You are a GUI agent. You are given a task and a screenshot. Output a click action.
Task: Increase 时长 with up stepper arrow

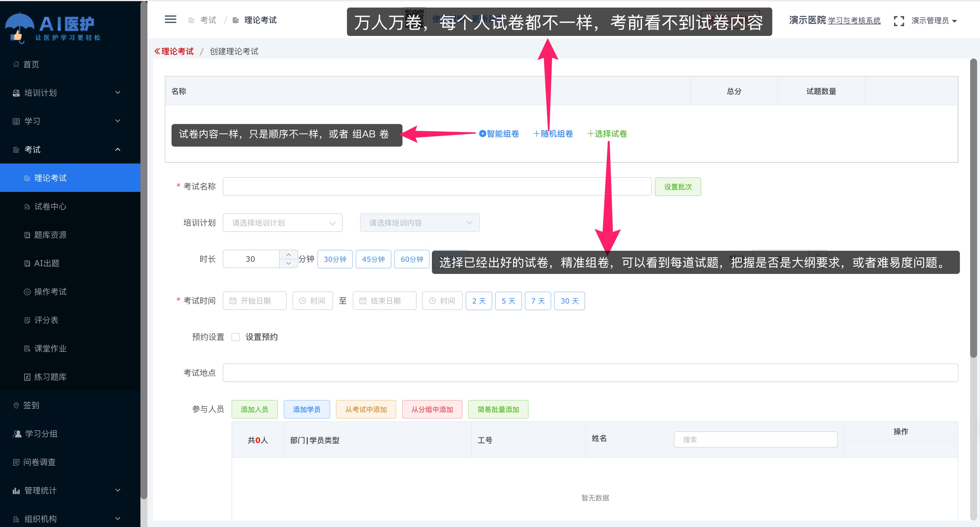coord(288,255)
